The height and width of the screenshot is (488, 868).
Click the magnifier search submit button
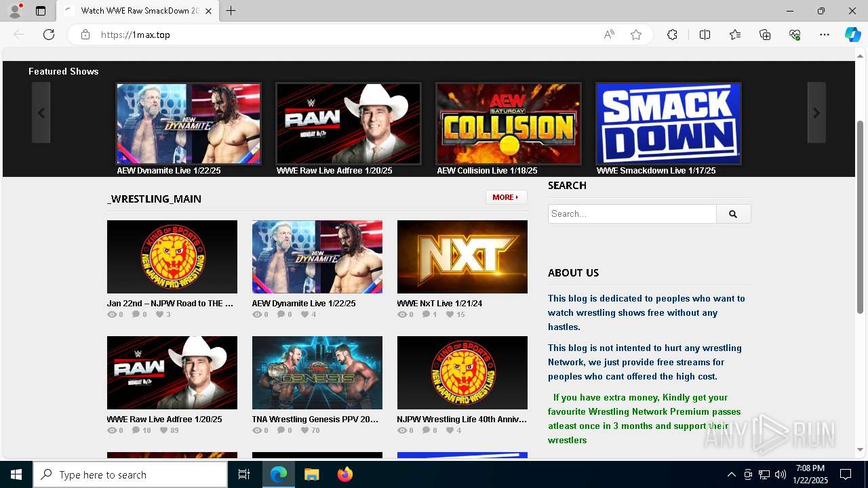click(x=733, y=213)
